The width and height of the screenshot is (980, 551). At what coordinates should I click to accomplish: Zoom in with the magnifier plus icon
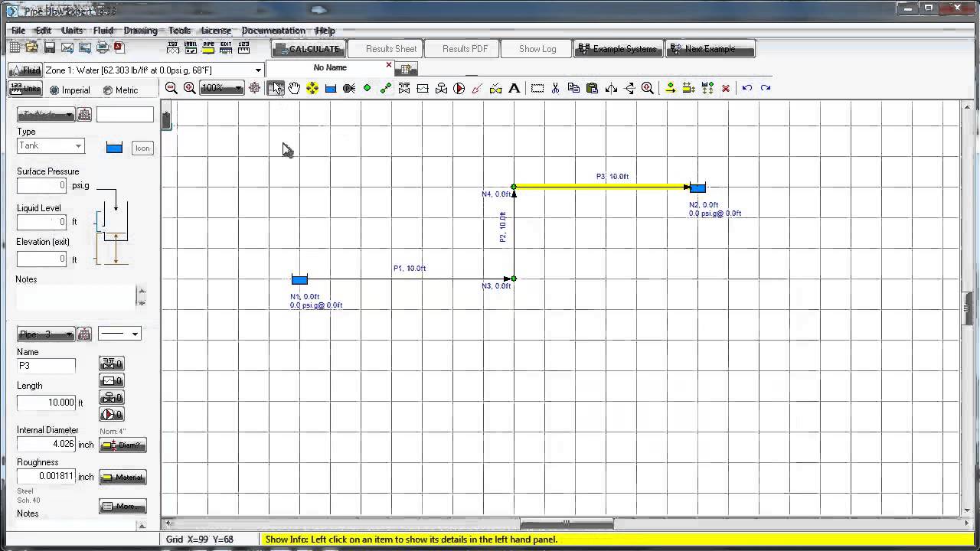[189, 88]
